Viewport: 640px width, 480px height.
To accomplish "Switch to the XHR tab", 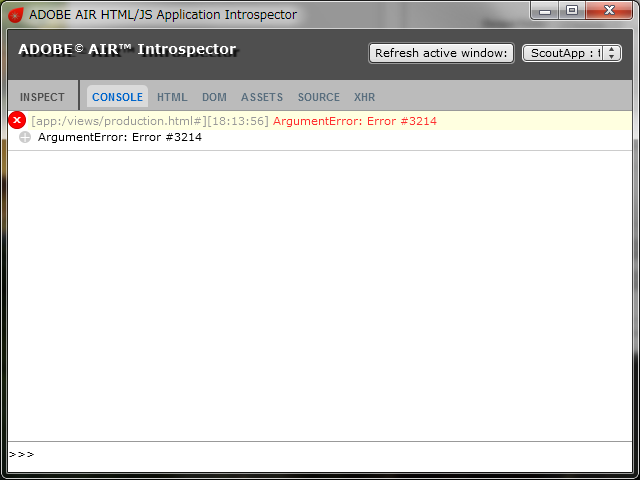I will pyautogui.click(x=364, y=97).
